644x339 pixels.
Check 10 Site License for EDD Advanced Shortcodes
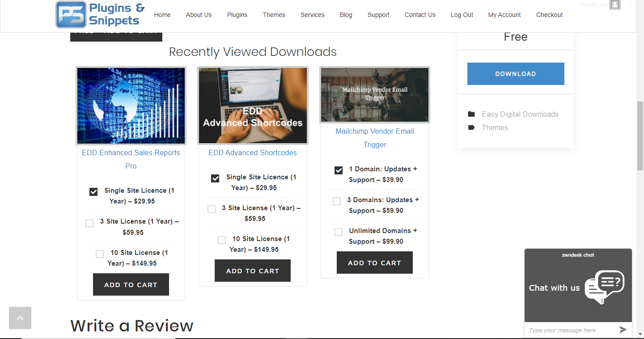coord(222,240)
